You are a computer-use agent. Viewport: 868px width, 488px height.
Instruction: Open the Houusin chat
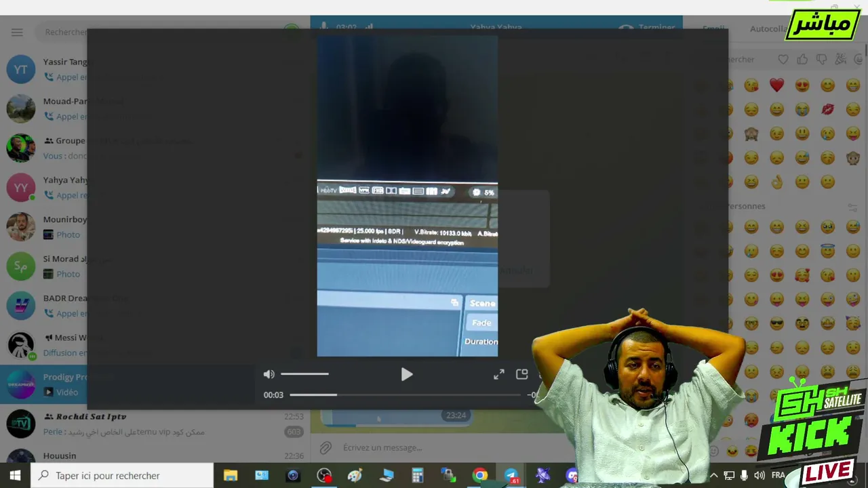pos(155,454)
